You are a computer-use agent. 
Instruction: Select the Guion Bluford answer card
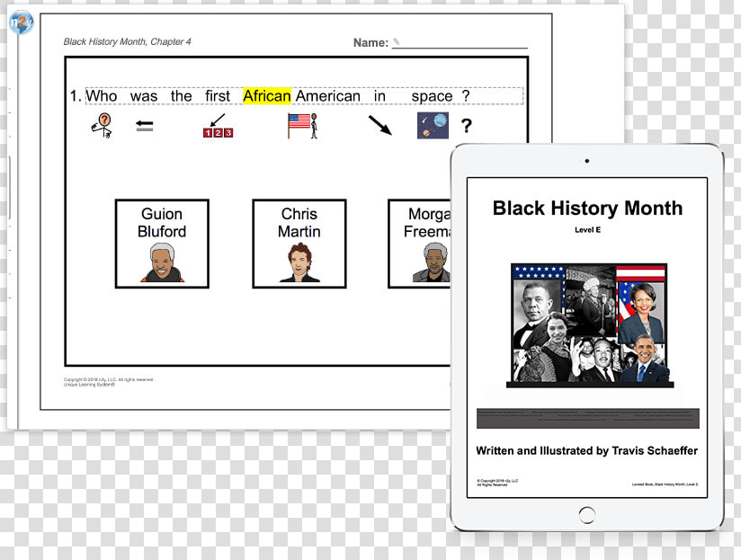click(x=162, y=244)
